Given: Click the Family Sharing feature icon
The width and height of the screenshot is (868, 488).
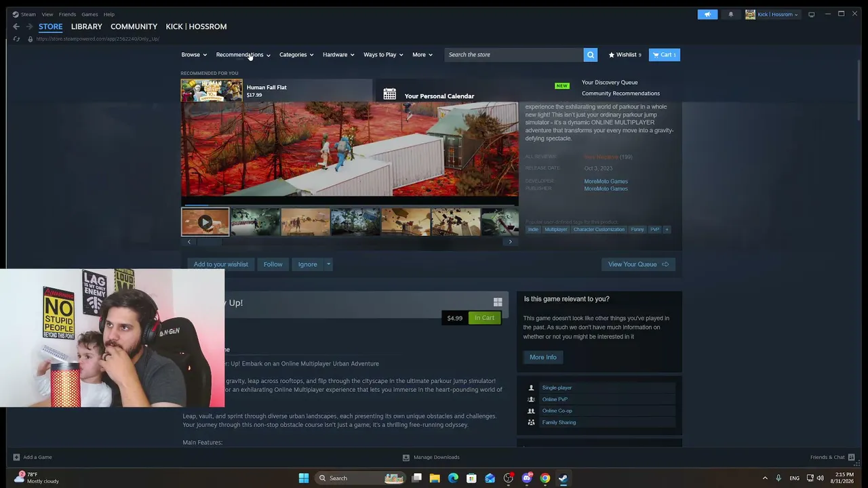Looking at the screenshot, I should point(531,422).
